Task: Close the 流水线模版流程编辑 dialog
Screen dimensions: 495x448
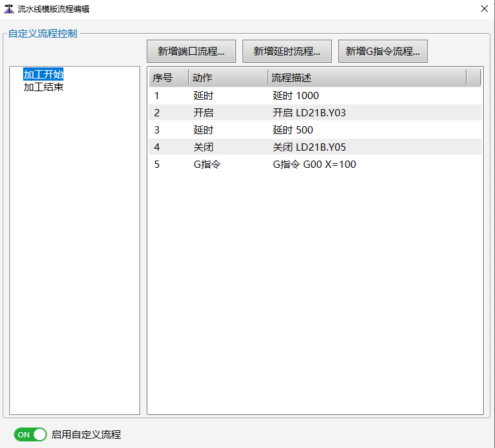Action: 484,9
